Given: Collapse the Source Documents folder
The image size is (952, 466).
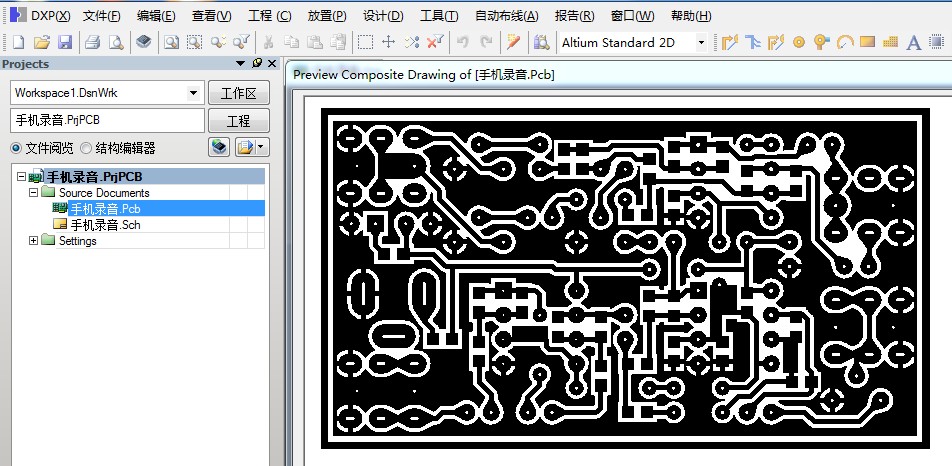Looking at the screenshot, I should click(33, 192).
